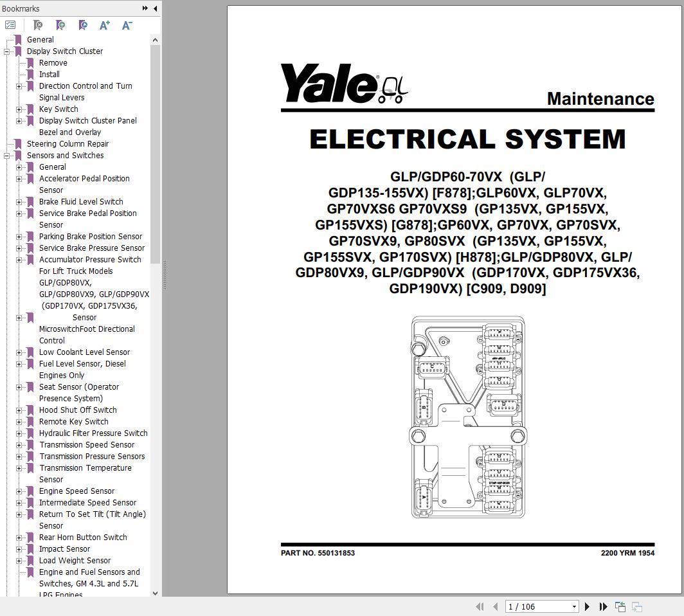Open Seat Sensor (Operator Presence System) bookmark

coord(79,393)
